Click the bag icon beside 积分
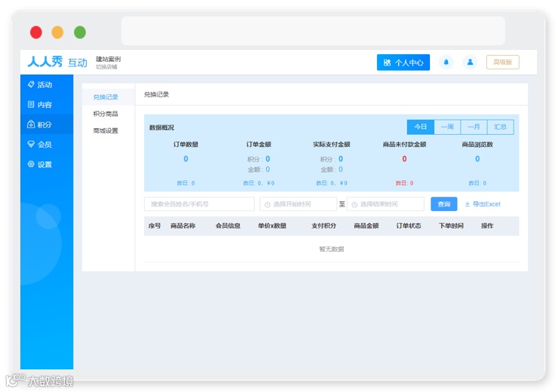558x392 pixels. coord(31,124)
